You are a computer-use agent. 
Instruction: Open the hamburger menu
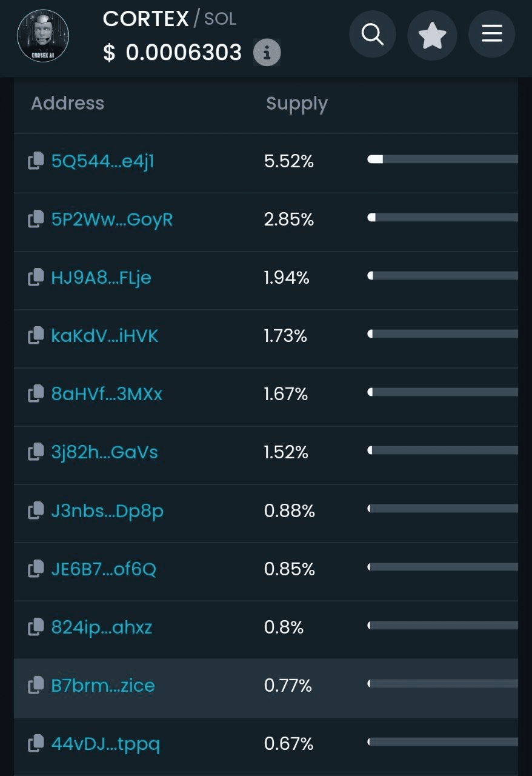(492, 34)
